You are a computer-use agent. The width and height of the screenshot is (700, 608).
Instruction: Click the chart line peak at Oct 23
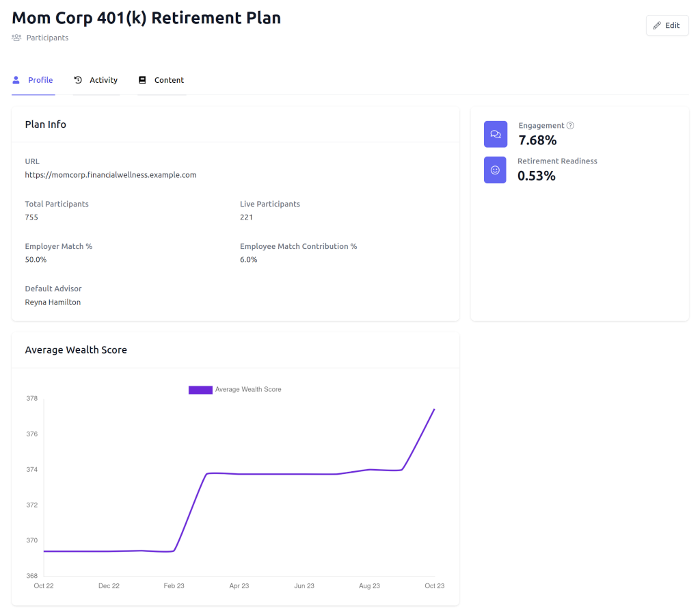[434, 409]
